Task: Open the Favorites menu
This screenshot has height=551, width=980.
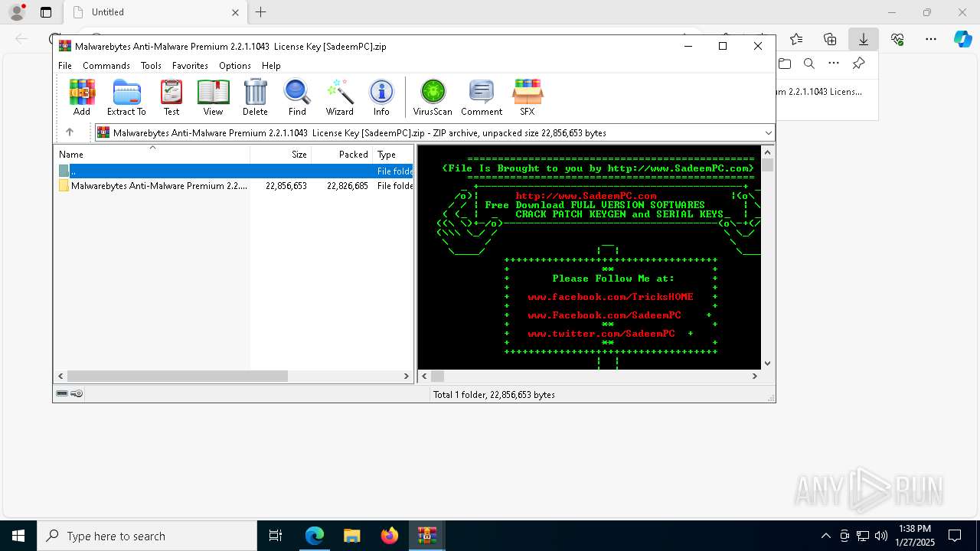Action: point(190,66)
